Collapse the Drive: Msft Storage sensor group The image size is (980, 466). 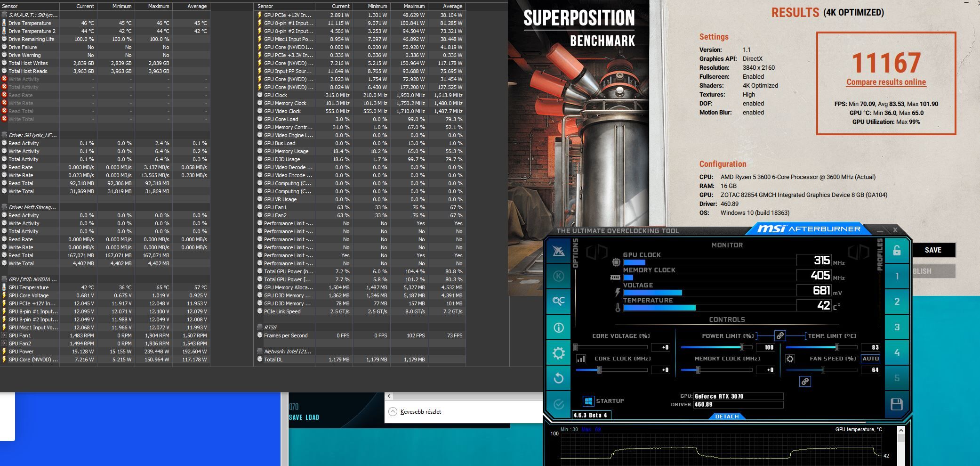pos(4,207)
